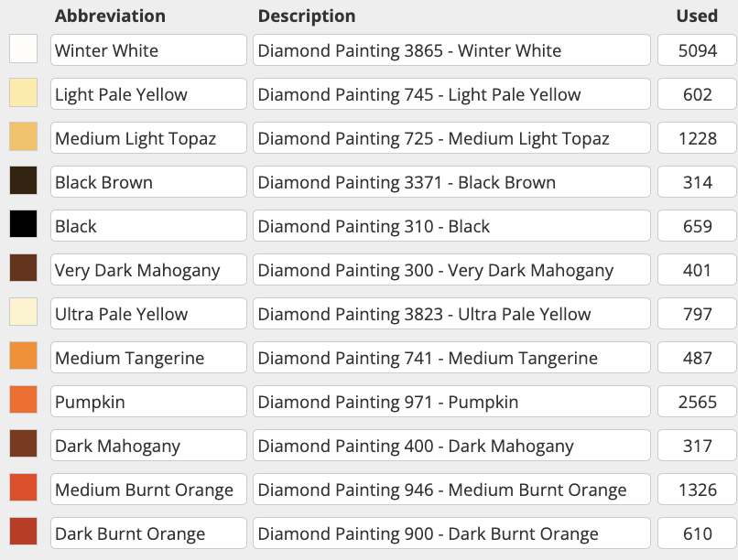The width and height of the screenshot is (738, 560).
Task: Choose the Pumpkin orange color swatch
Action: [23, 401]
